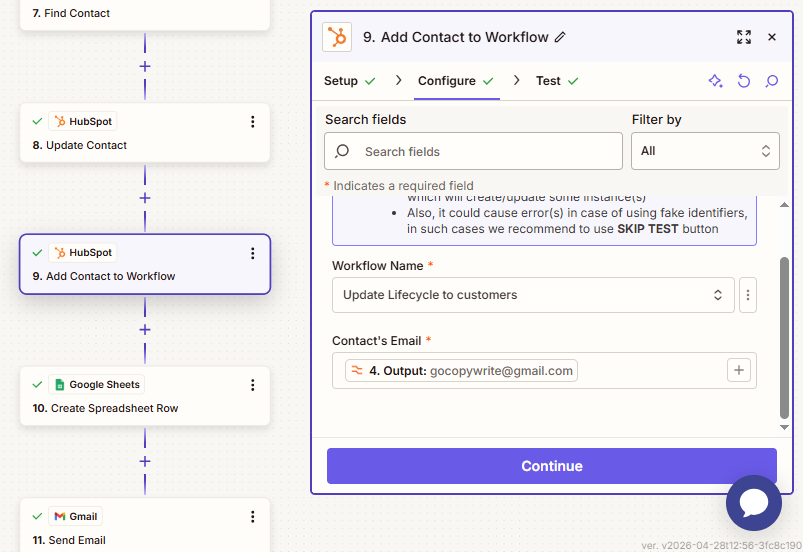The height and width of the screenshot is (552, 803).
Task: Switch to the Configure tab
Action: [456, 81]
